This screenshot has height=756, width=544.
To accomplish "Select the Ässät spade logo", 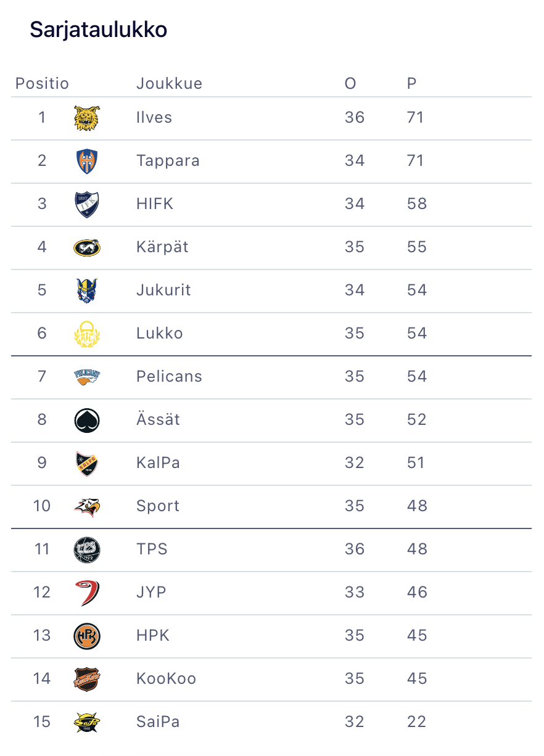I will 86,420.
